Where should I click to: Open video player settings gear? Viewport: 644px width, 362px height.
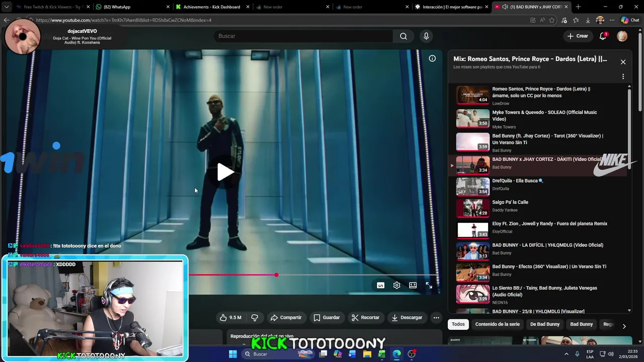[x=397, y=285]
